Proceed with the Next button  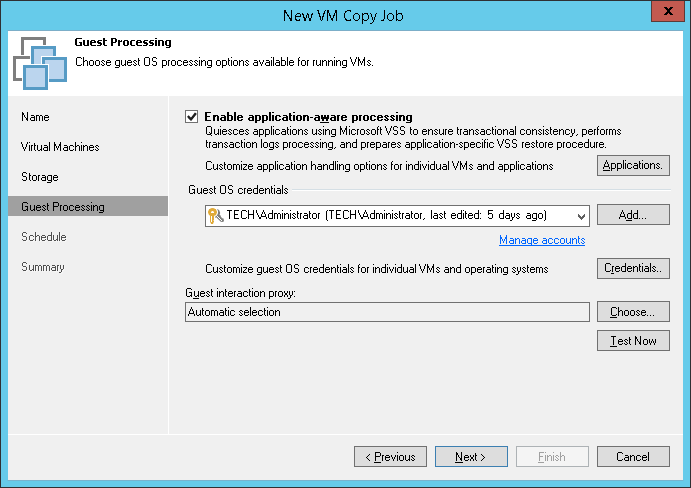471,457
